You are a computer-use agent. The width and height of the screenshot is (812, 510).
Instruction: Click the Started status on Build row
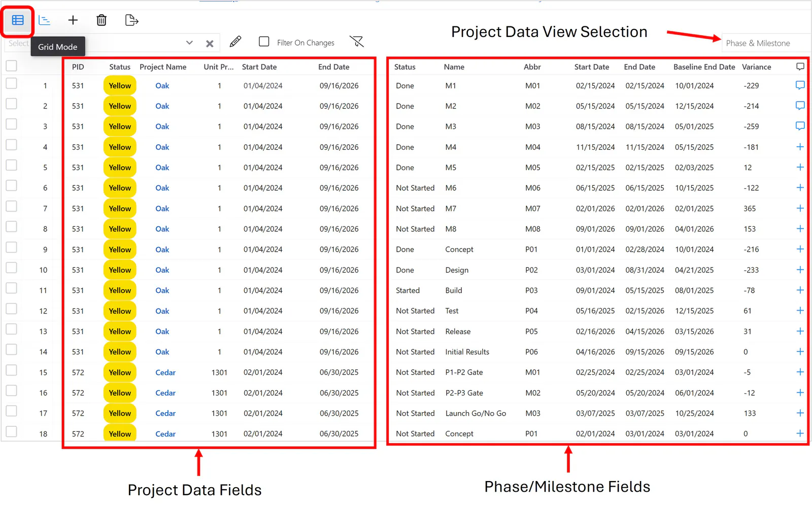pos(408,290)
